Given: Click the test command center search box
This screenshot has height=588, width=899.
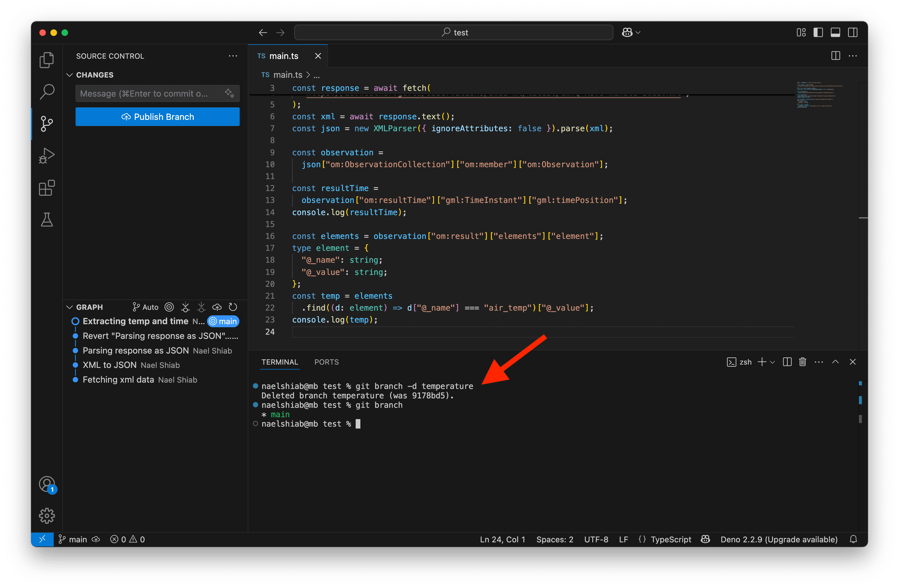Looking at the screenshot, I should point(453,32).
